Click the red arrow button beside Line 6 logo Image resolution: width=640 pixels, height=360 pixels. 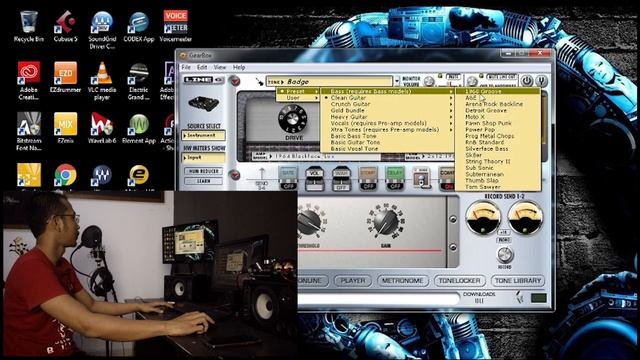click(234, 81)
